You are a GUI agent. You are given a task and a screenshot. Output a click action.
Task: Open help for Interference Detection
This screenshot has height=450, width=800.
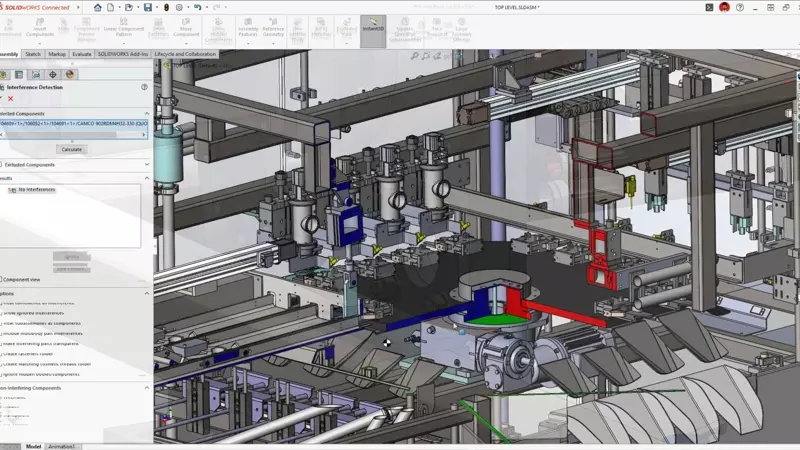(144, 87)
